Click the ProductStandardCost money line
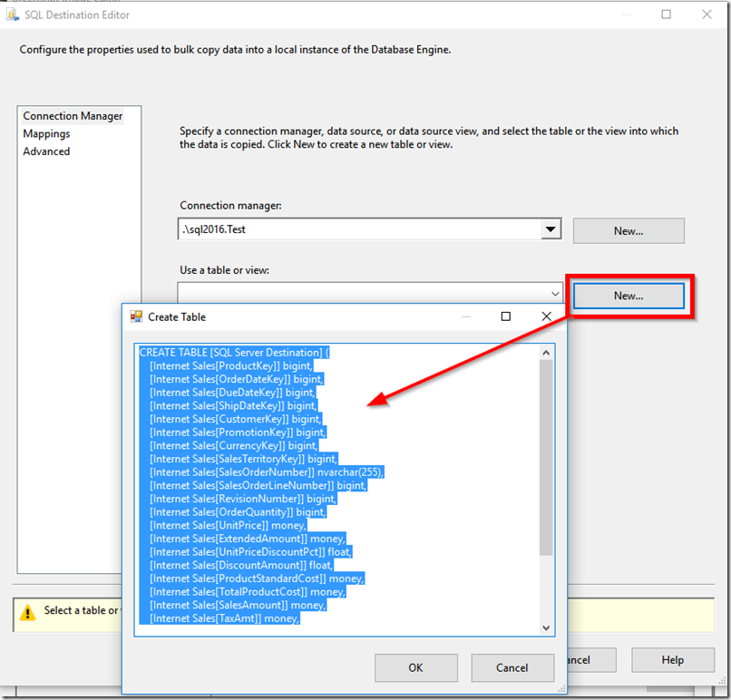The image size is (731, 700). 257,578
